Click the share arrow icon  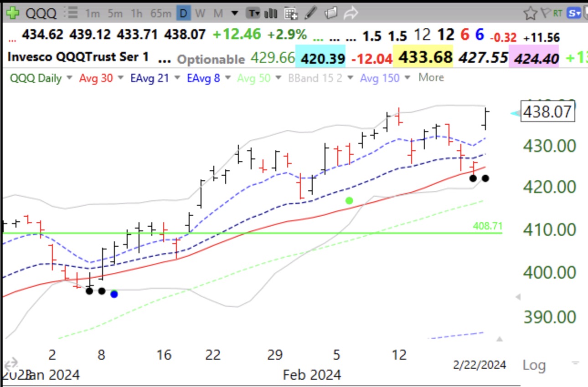350,13
